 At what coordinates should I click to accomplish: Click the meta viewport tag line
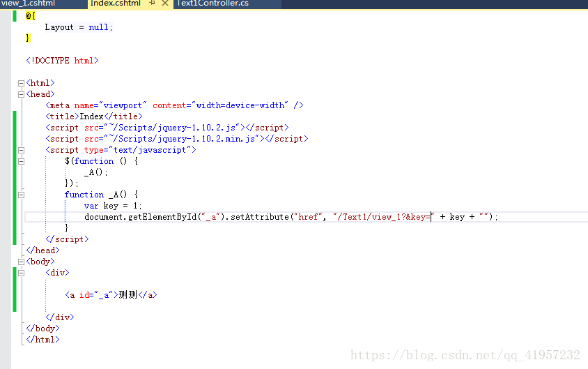174,105
